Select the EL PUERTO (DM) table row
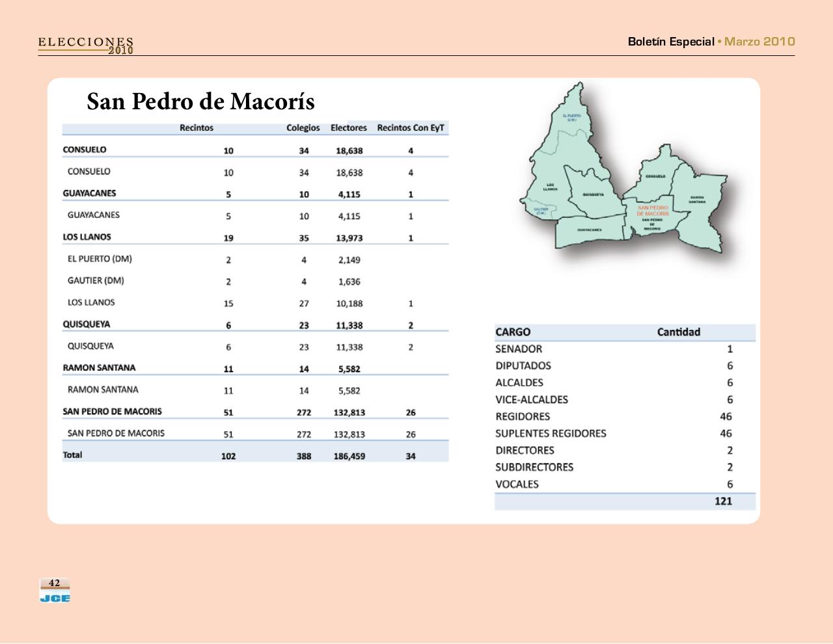 [x=99, y=259]
